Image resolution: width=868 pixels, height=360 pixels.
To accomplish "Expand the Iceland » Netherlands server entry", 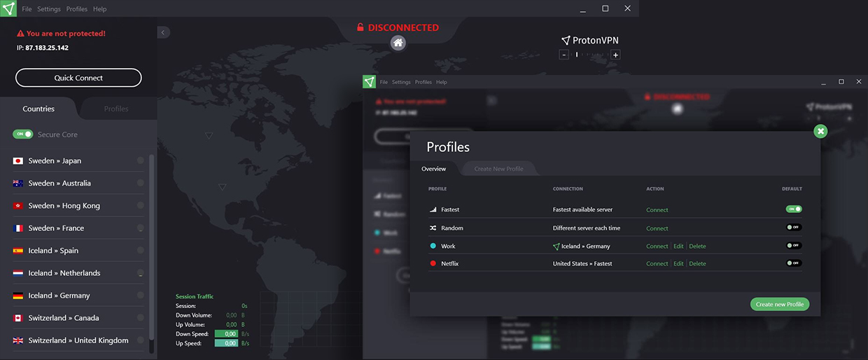I will click(x=141, y=273).
